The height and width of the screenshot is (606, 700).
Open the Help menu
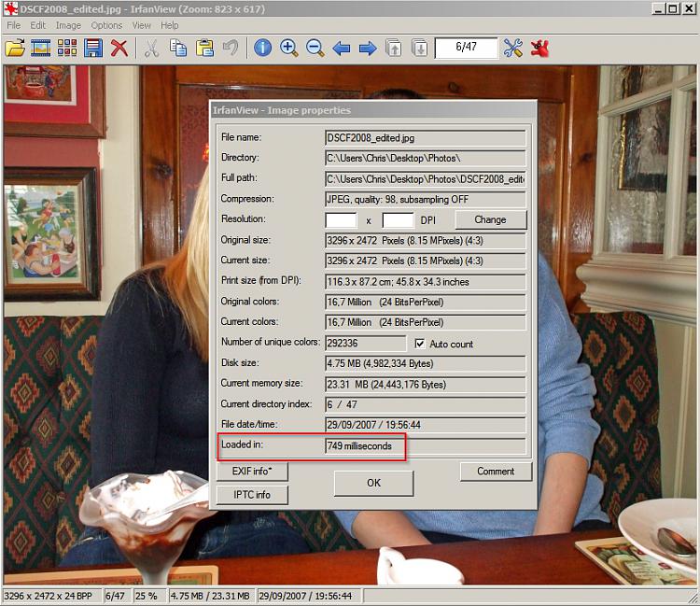170,25
